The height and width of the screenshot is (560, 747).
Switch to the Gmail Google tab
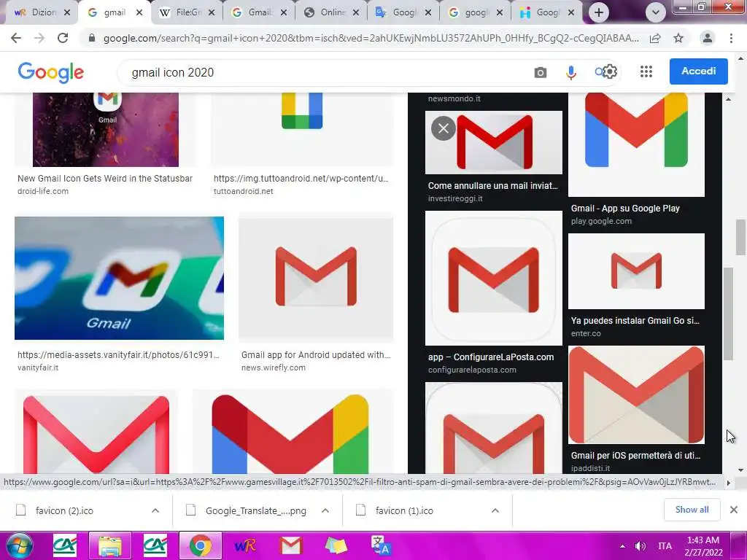point(258,12)
